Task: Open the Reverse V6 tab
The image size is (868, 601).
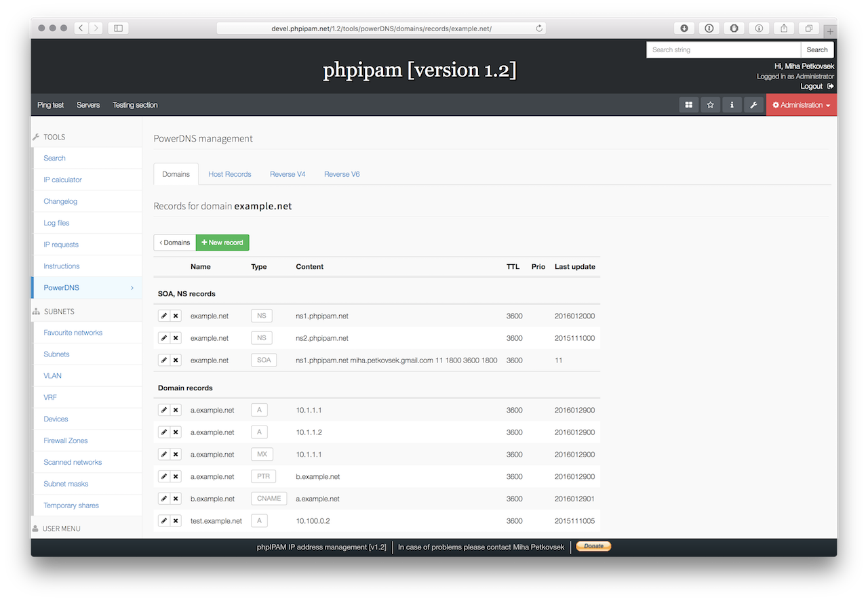Action: tap(342, 174)
